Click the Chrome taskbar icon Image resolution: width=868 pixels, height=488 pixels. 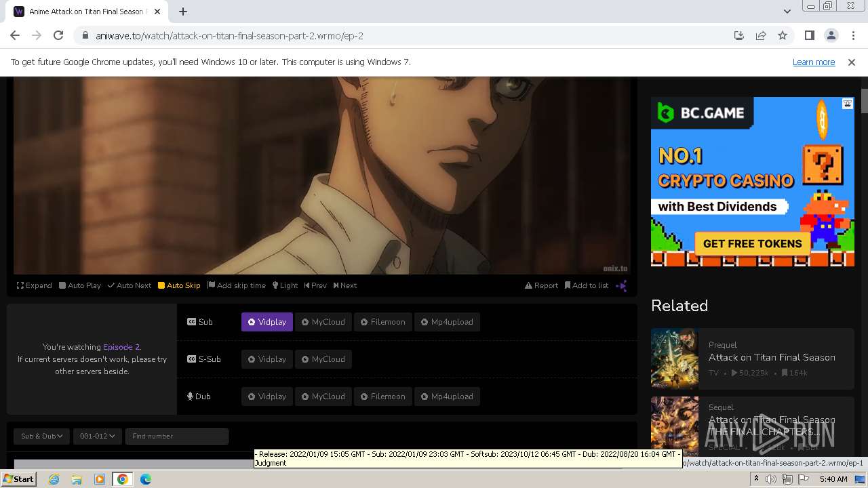click(x=123, y=479)
